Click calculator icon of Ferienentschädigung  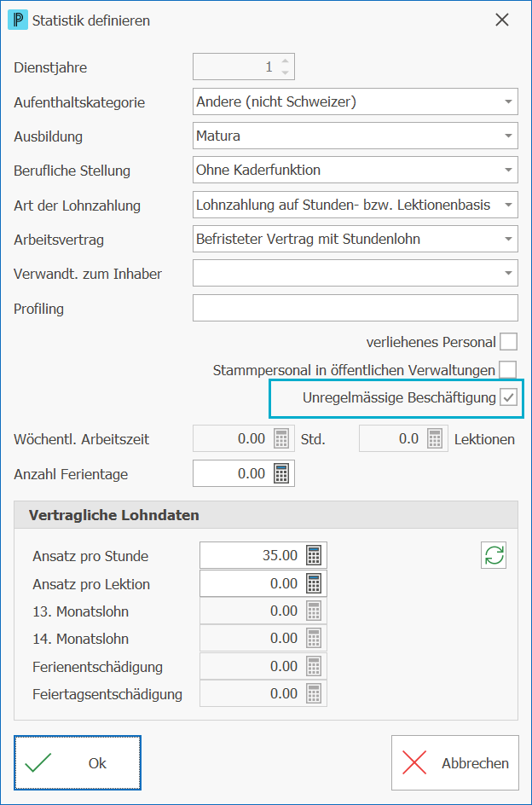pyautogui.click(x=314, y=666)
